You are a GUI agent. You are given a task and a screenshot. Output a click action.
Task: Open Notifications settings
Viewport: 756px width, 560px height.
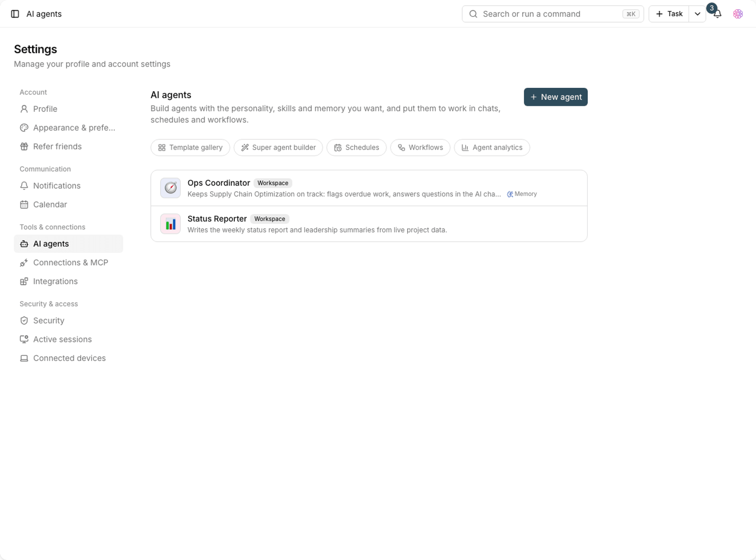(69, 186)
